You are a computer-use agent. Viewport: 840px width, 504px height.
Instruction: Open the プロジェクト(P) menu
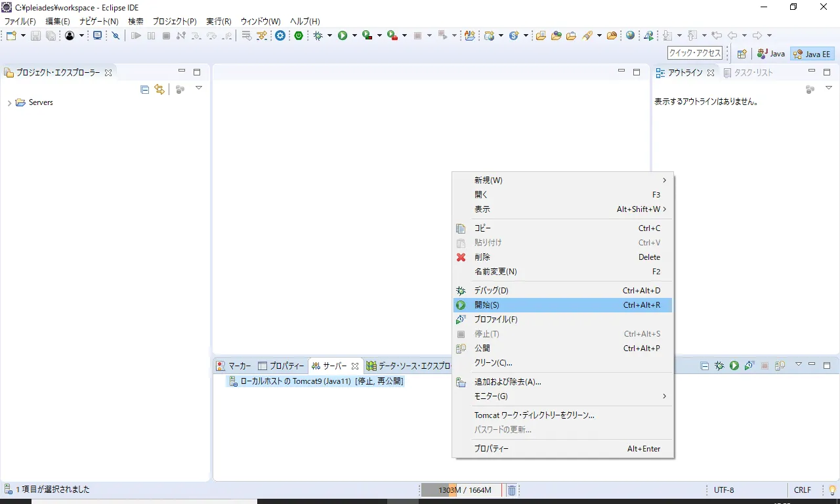[175, 21]
